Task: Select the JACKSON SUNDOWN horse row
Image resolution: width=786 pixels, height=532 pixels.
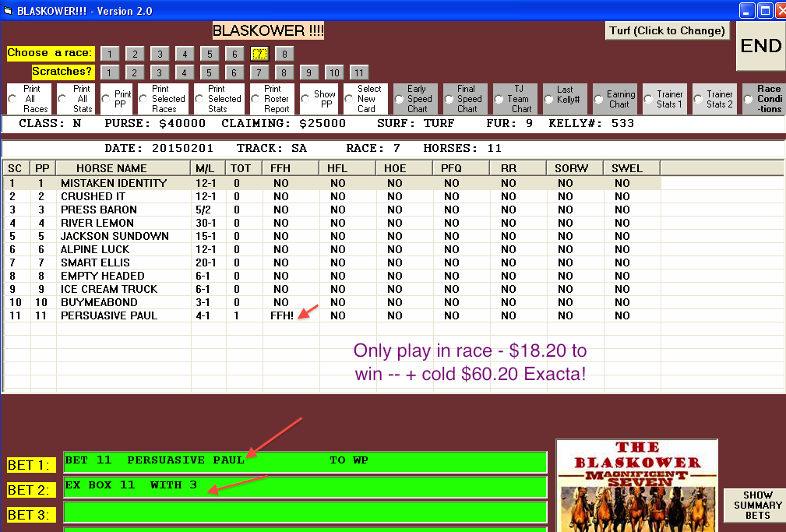Action: click(332, 236)
